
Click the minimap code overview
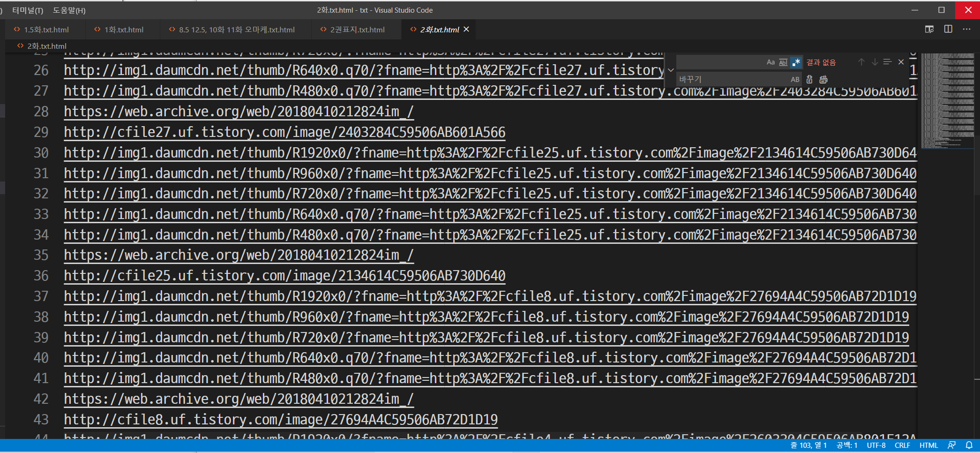tap(948, 101)
